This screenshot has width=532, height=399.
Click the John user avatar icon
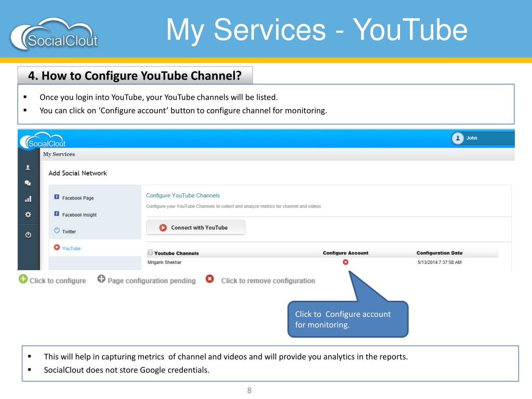(457, 138)
